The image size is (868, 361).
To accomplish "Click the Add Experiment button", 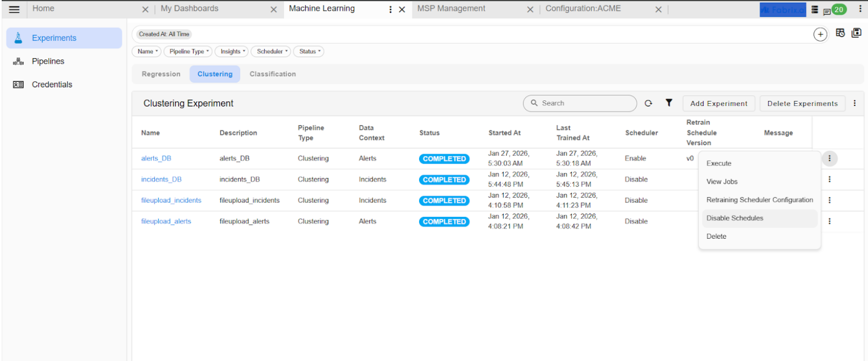I will (718, 103).
